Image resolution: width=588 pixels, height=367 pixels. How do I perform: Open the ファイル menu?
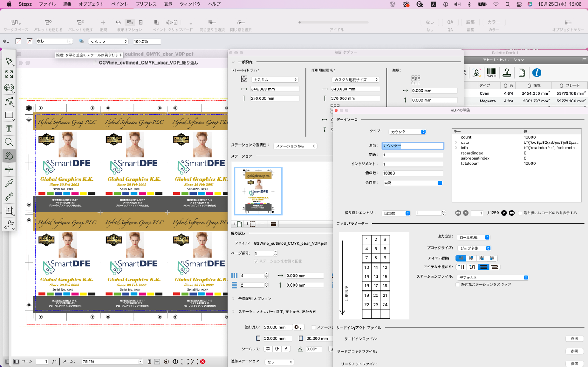click(x=47, y=4)
